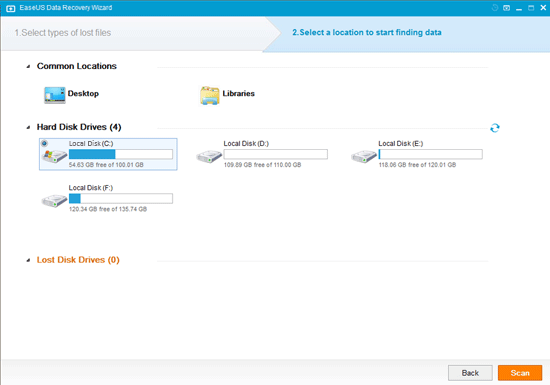Click the Local Disk (E:) label
The height and width of the screenshot is (385, 550).
pyautogui.click(x=401, y=143)
